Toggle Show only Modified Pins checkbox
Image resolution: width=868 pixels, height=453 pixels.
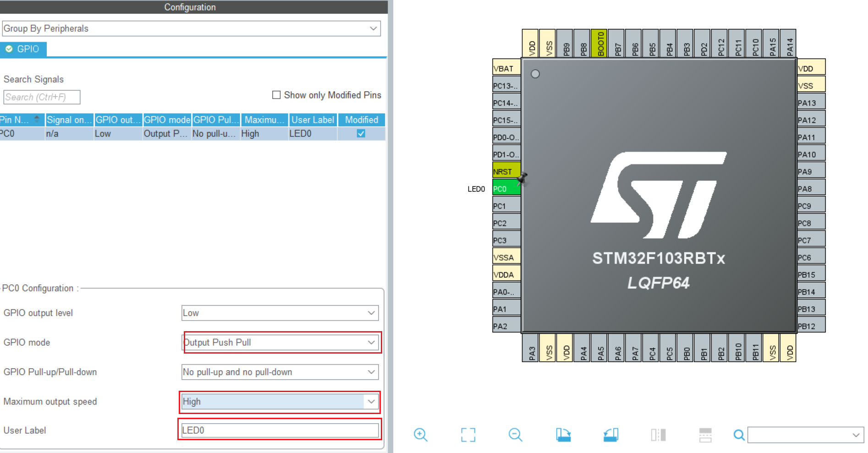click(276, 95)
